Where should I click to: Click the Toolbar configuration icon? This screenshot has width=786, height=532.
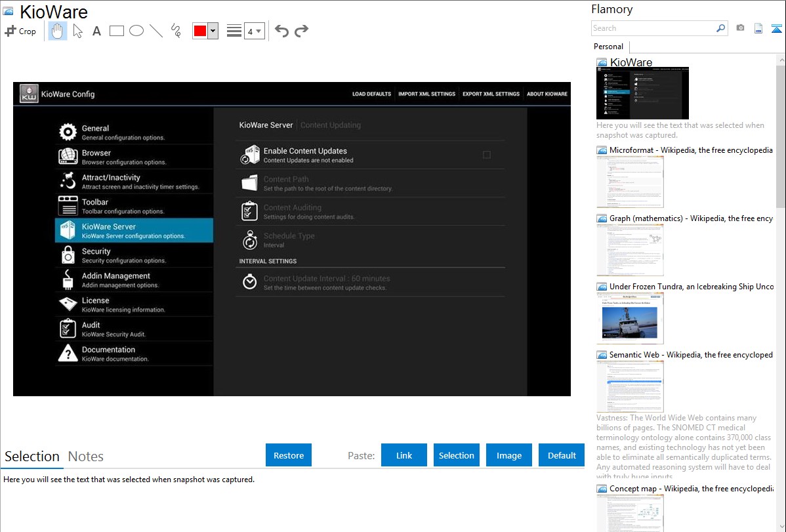click(68, 205)
